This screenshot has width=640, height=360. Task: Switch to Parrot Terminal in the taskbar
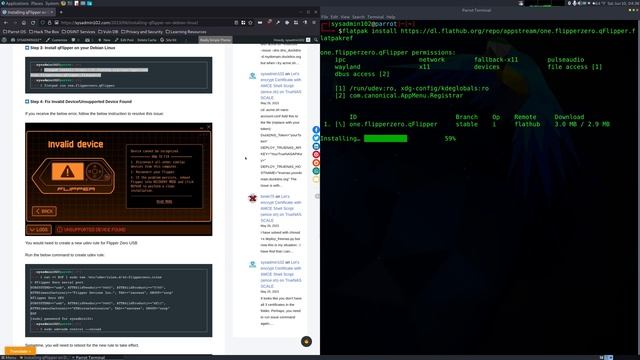(x=89, y=358)
